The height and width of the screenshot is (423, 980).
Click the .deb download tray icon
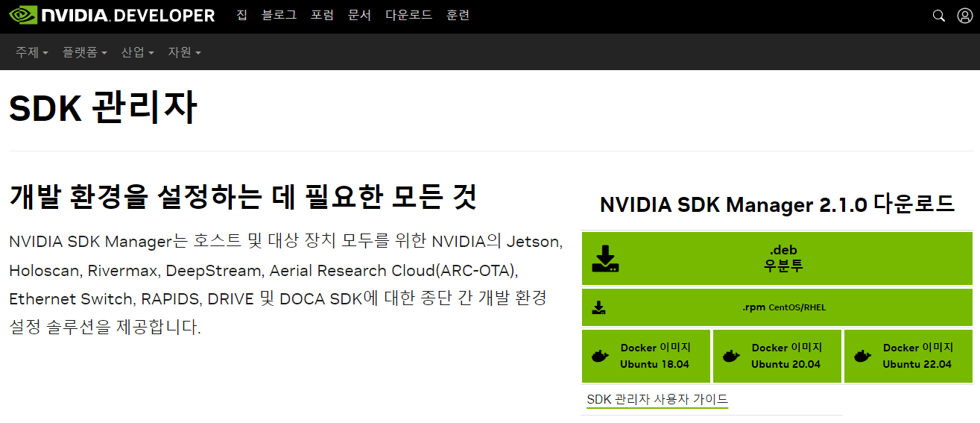(x=606, y=258)
